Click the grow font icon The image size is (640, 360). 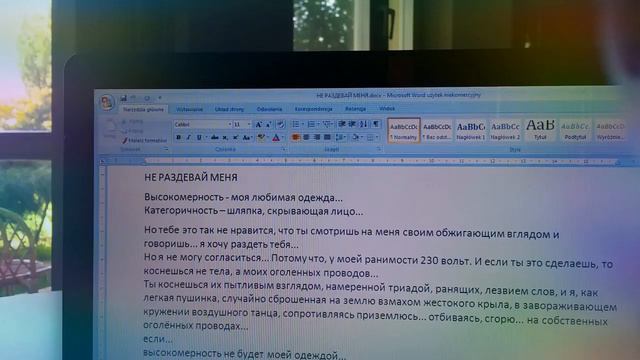click(x=258, y=124)
